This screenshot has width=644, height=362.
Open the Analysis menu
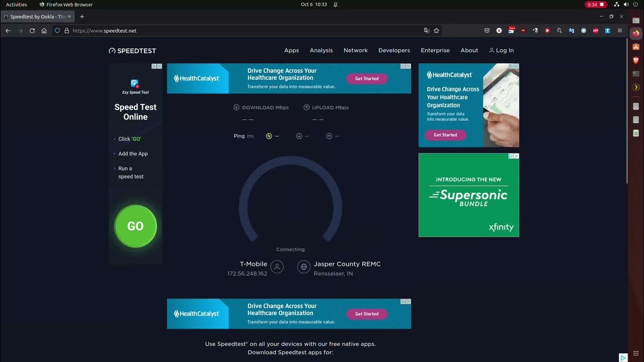coord(321,50)
